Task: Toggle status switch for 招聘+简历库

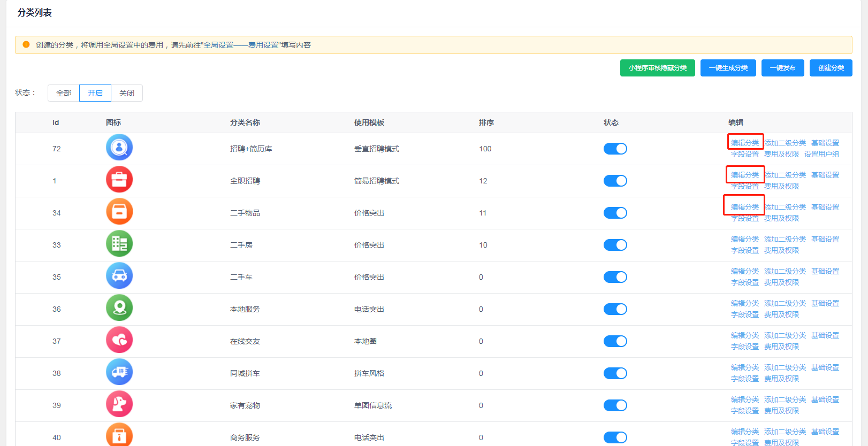Action: (x=615, y=149)
